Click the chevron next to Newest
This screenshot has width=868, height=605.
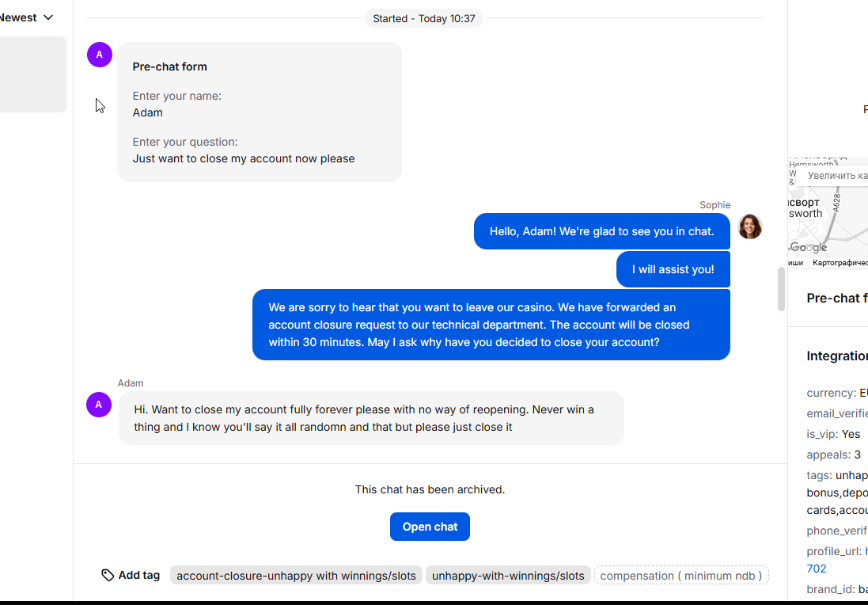tap(48, 17)
